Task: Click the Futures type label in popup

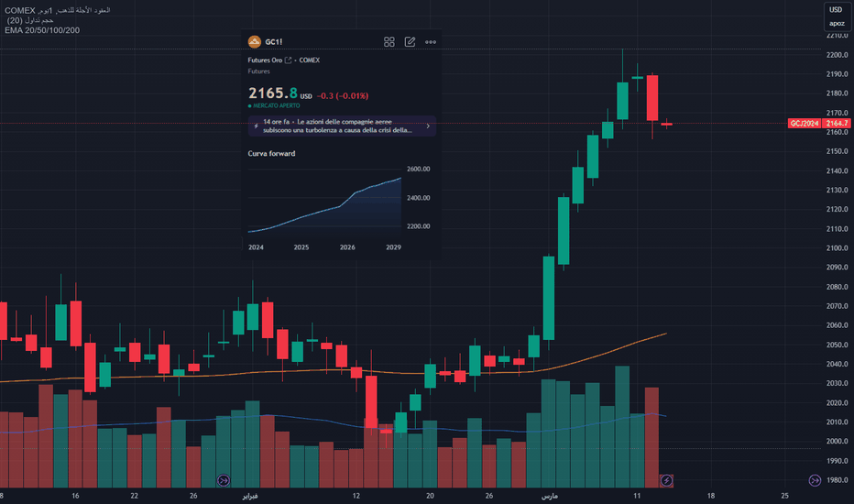Action: click(x=258, y=71)
